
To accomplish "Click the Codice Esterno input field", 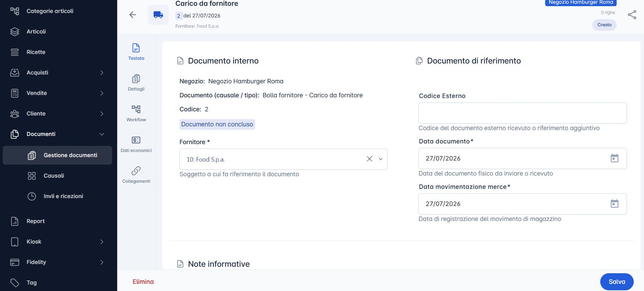I will pos(522,113).
